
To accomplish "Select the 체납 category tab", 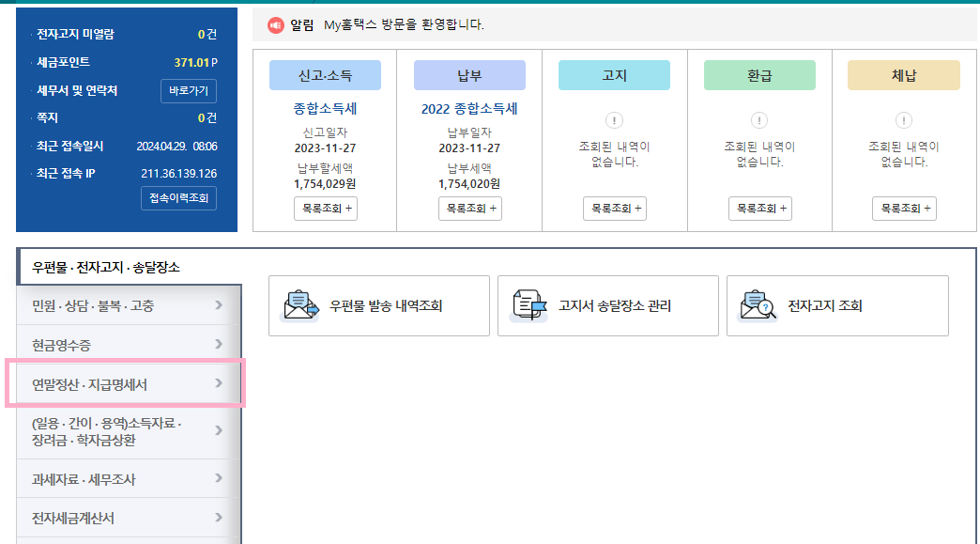I will coord(903,74).
